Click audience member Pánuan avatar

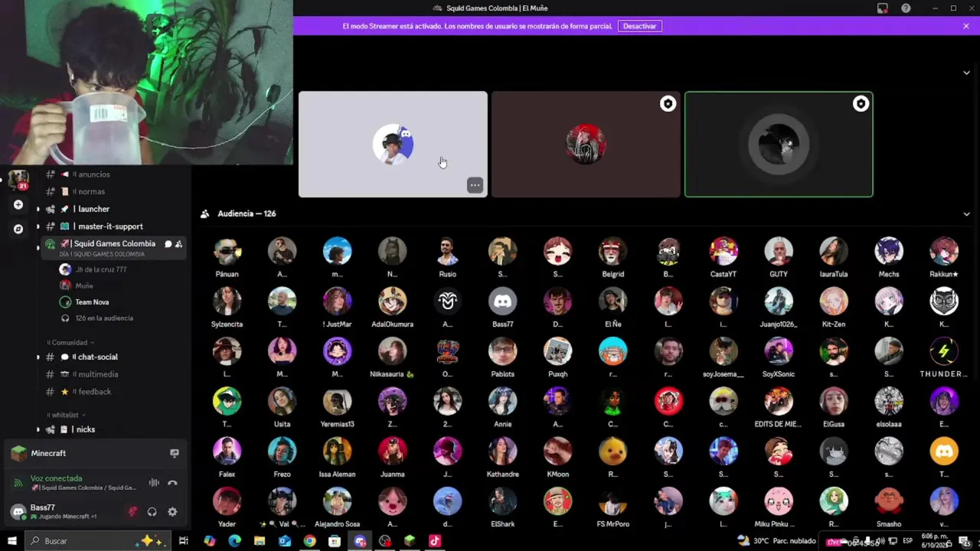(x=227, y=251)
